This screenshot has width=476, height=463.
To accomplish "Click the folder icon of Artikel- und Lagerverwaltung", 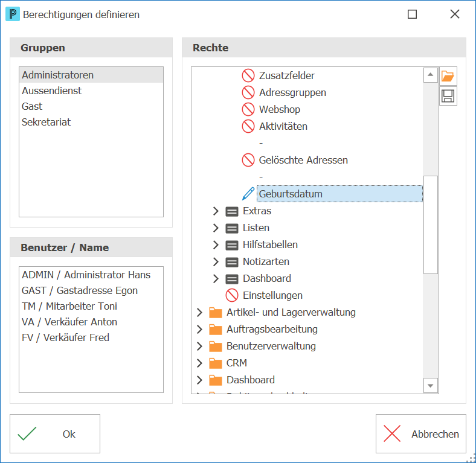I will coord(216,313).
